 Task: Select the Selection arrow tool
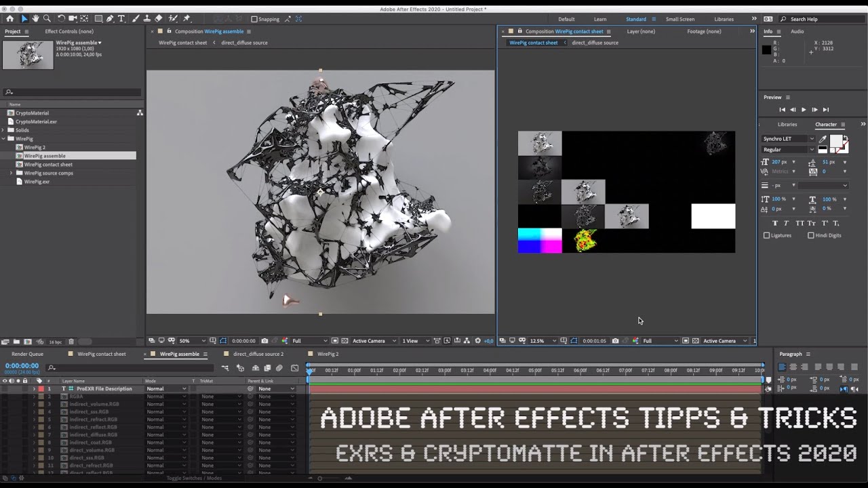[x=24, y=19]
